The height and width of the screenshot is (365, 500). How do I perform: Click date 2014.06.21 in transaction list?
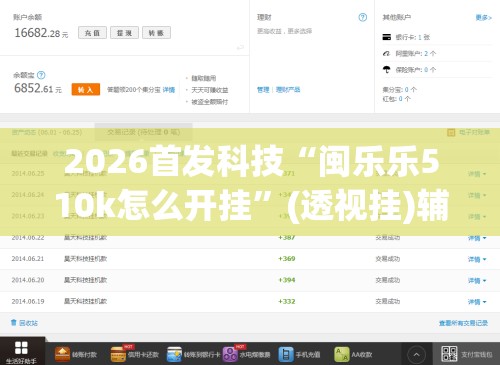[28, 259]
